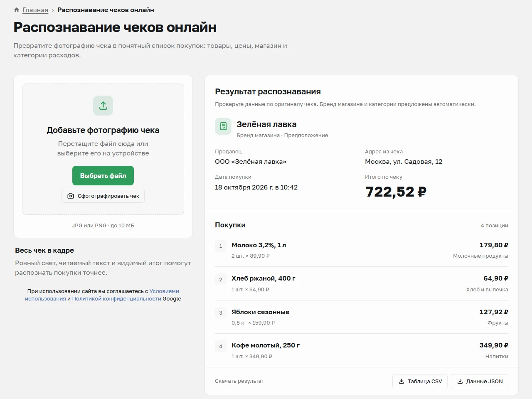This screenshot has height=399, width=532.
Task: Click the price 179,80 ₽
Action: [x=494, y=245]
